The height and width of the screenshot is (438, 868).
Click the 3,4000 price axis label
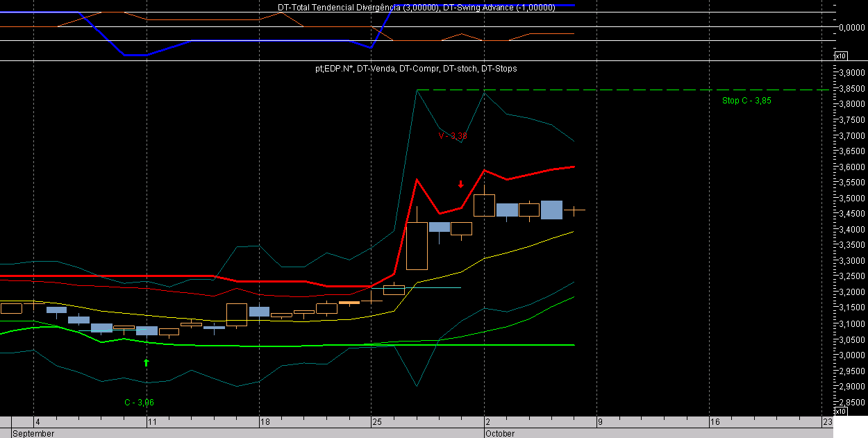[851, 230]
